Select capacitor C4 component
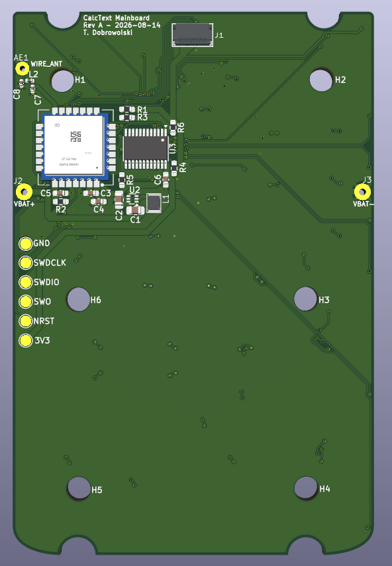Screen dimensions: 392x566 click(x=99, y=201)
